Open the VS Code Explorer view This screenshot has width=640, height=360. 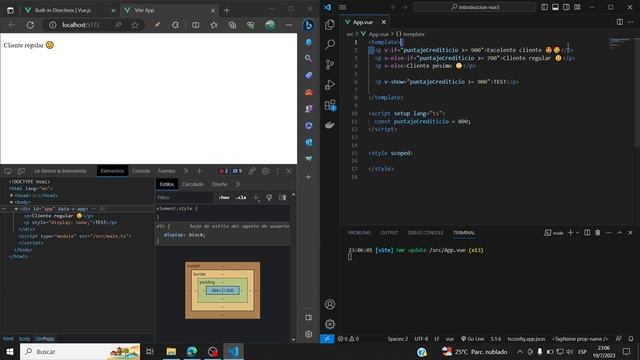coord(330,24)
